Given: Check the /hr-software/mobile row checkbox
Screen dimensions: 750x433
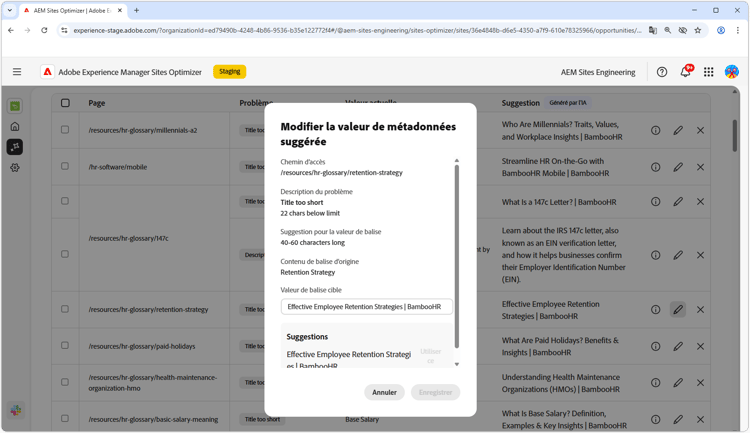Looking at the screenshot, I should pyautogui.click(x=65, y=166).
